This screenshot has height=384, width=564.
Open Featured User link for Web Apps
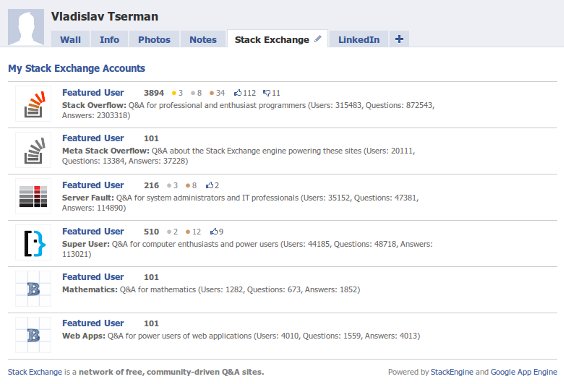tap(93, 323)
